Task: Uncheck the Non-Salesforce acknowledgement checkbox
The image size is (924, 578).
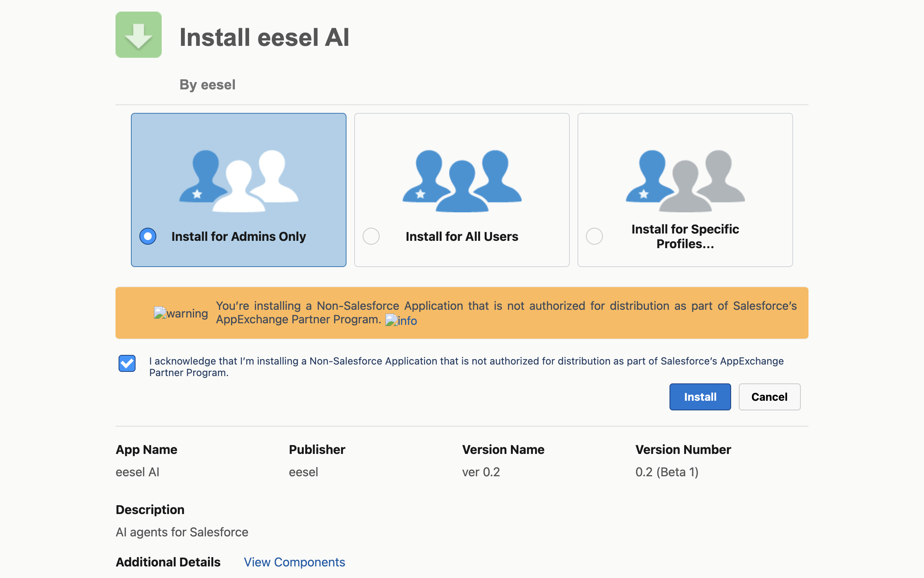Action: [127, 363]
